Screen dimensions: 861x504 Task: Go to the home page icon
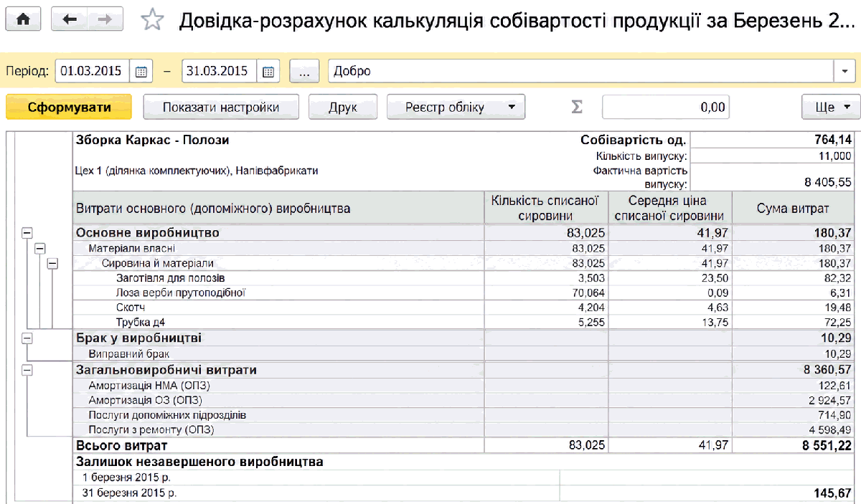(24, 19)
